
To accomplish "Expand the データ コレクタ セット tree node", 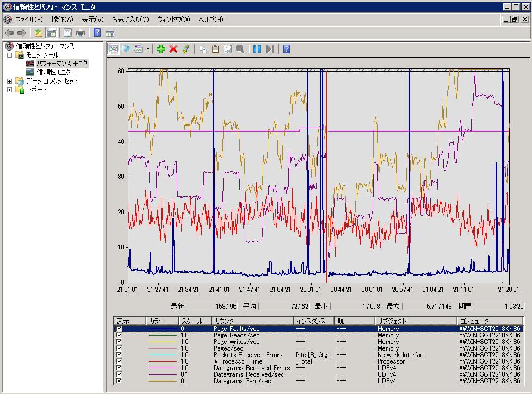I will pos(9,81).
